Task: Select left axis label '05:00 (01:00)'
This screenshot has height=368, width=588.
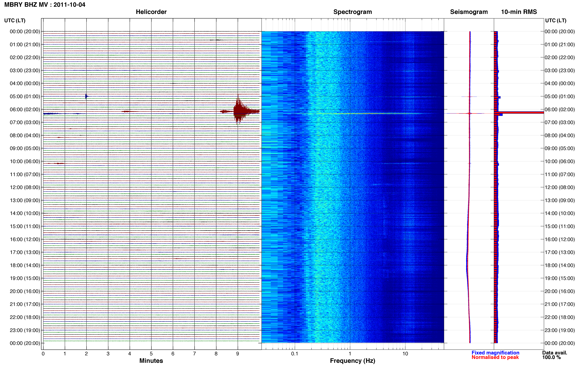Action: click(25, 96)
